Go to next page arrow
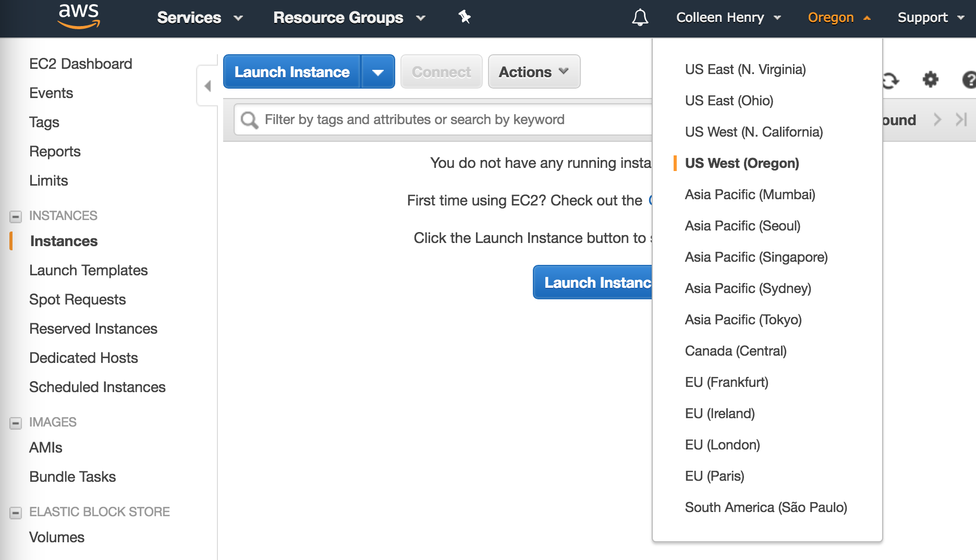Viewport: 976px width, 560px height. pyautogui.click(x=937, y=120)
